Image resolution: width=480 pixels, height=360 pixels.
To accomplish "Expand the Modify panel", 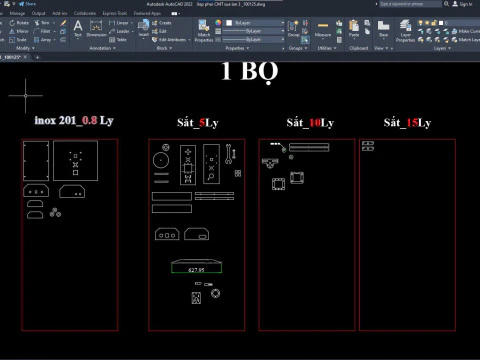I will pyautogui.click(x=25, y=48).
